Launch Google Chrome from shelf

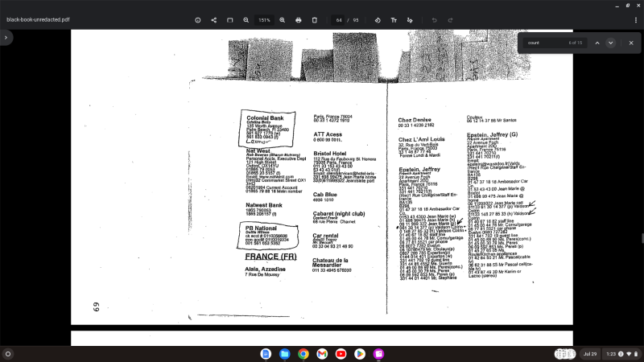[303, 354]
